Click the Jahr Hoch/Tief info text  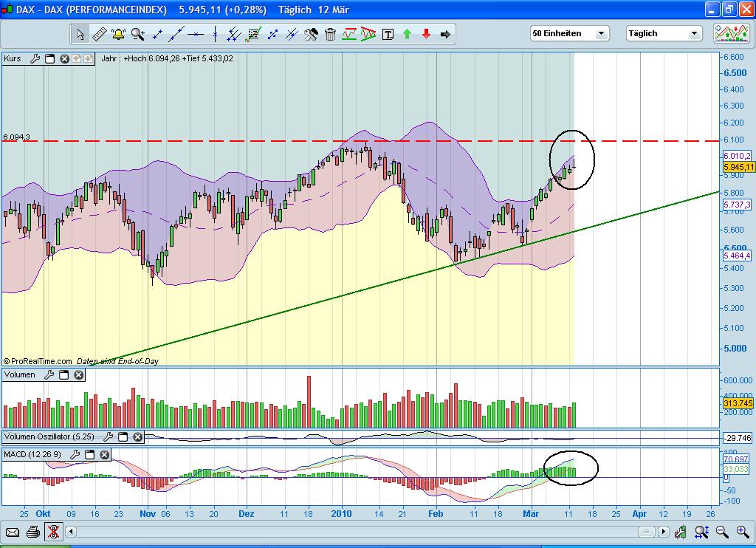coord(168,59)
